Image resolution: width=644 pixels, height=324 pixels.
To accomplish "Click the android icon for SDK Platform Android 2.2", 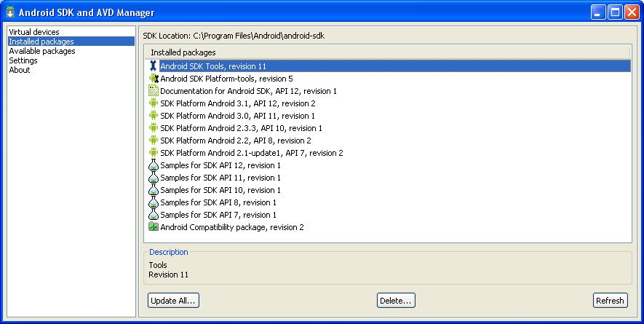I will click(154, 140).
